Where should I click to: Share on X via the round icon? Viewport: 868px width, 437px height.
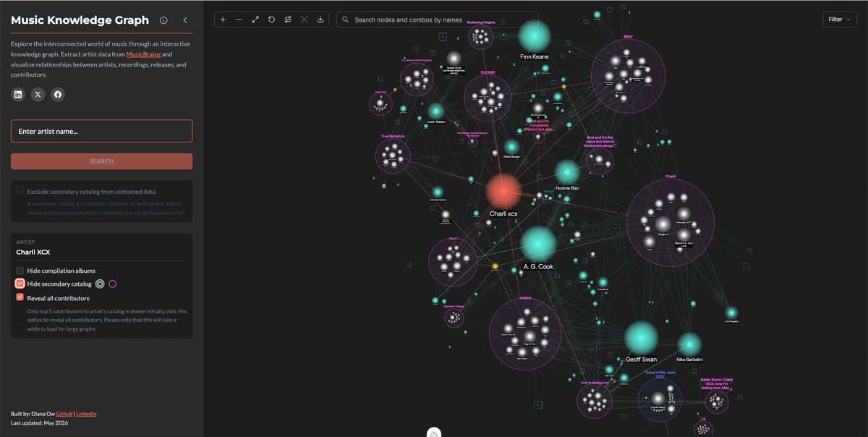click(x=38, y=94)
